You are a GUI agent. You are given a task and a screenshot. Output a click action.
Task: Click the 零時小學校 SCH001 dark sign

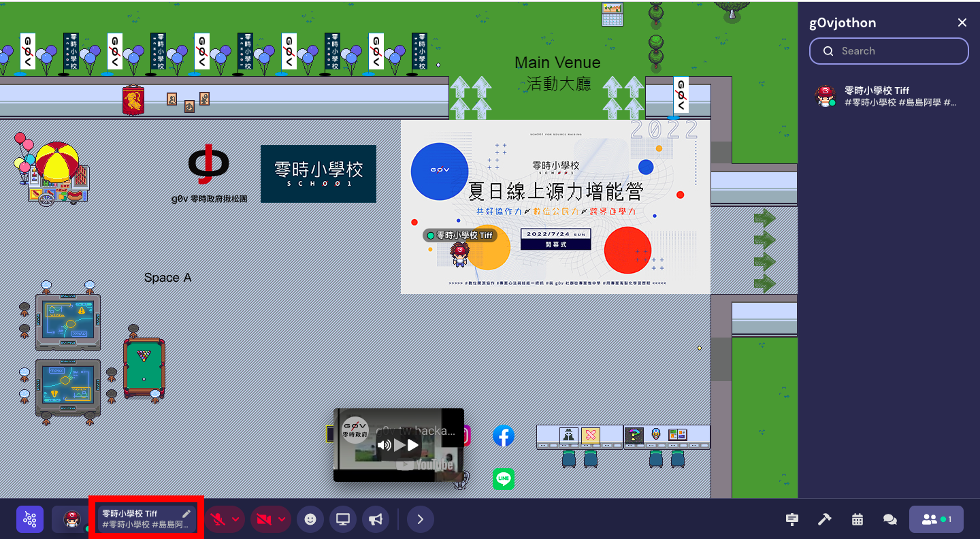(x=318, y=174)
